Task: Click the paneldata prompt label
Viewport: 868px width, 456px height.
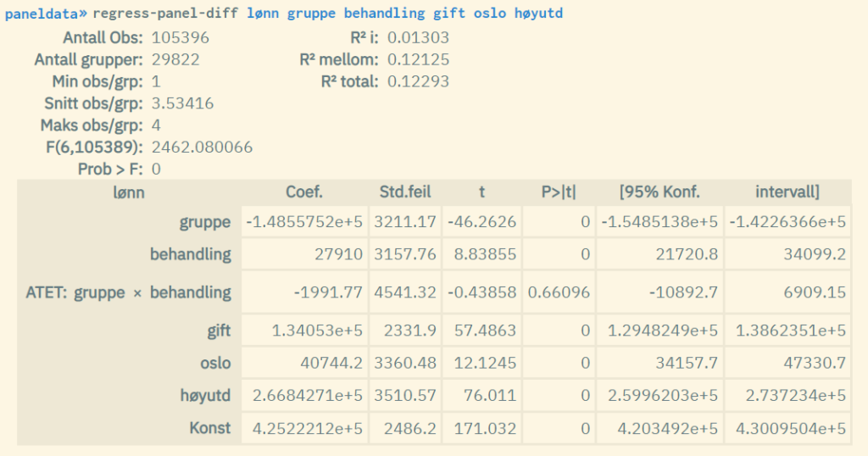Action: click(x=42, y=14)
